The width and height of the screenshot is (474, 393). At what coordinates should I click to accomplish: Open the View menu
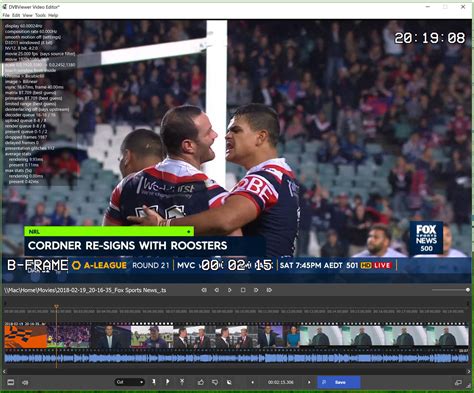click(27, 15)
